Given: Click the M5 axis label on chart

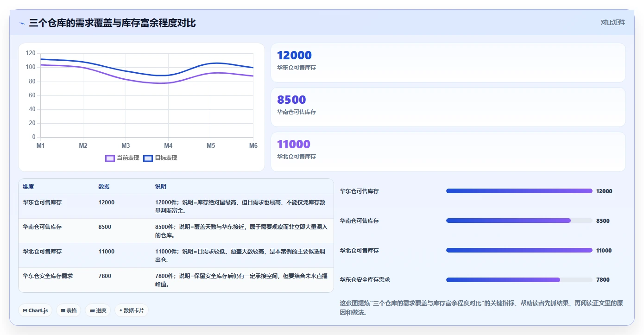Looking at the screenshot, I should 211,145.
